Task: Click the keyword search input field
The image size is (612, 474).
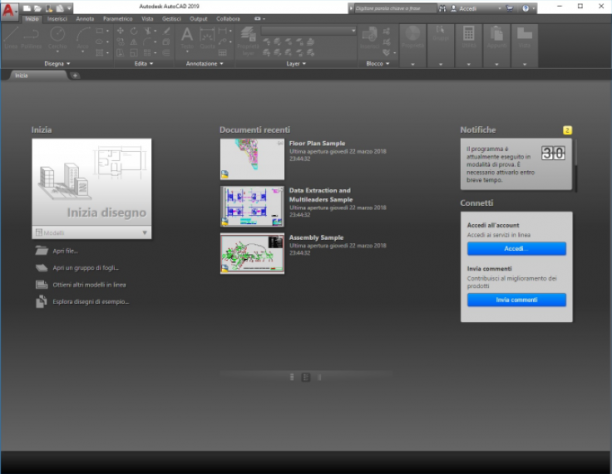Action: (x=395, y=8)
